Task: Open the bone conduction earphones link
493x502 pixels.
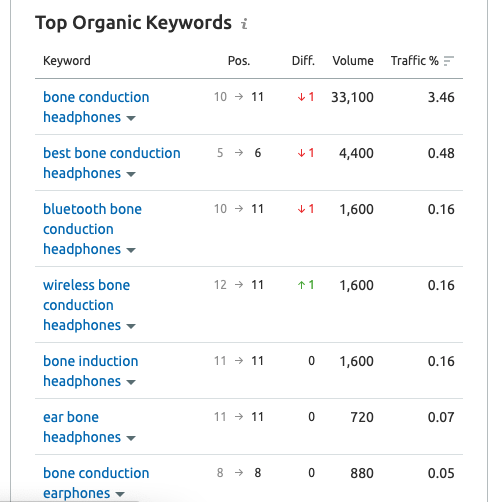Action: (x=96, y=483)
